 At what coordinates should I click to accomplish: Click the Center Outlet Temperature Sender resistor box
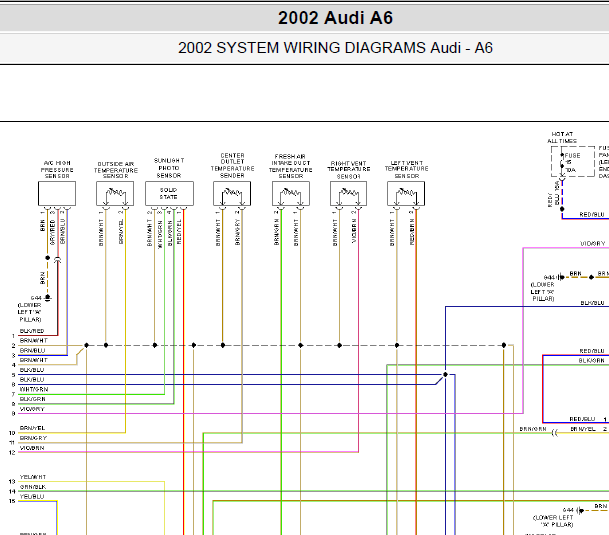tap(232, 193)
